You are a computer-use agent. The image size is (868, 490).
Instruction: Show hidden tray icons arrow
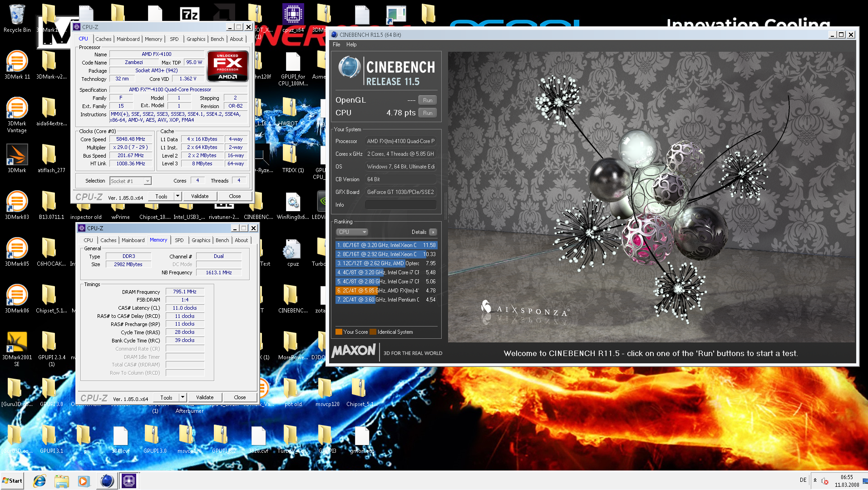[815, 480]
